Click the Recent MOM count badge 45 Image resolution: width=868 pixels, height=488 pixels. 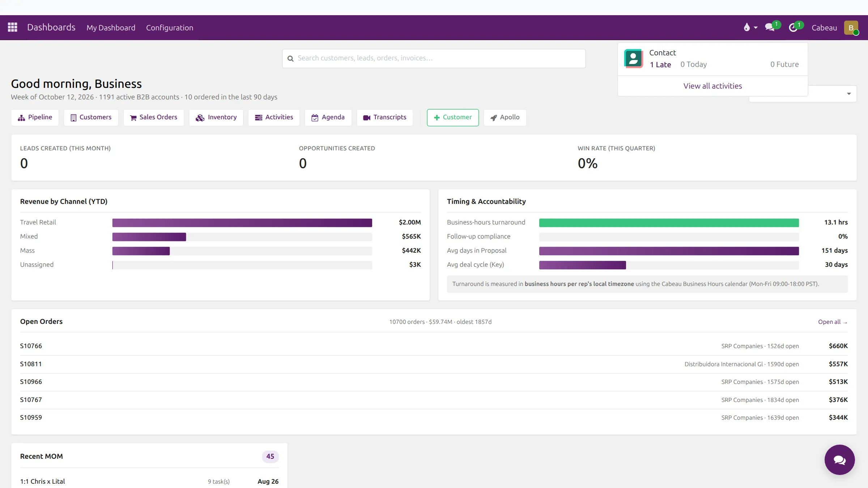(270, 457)
